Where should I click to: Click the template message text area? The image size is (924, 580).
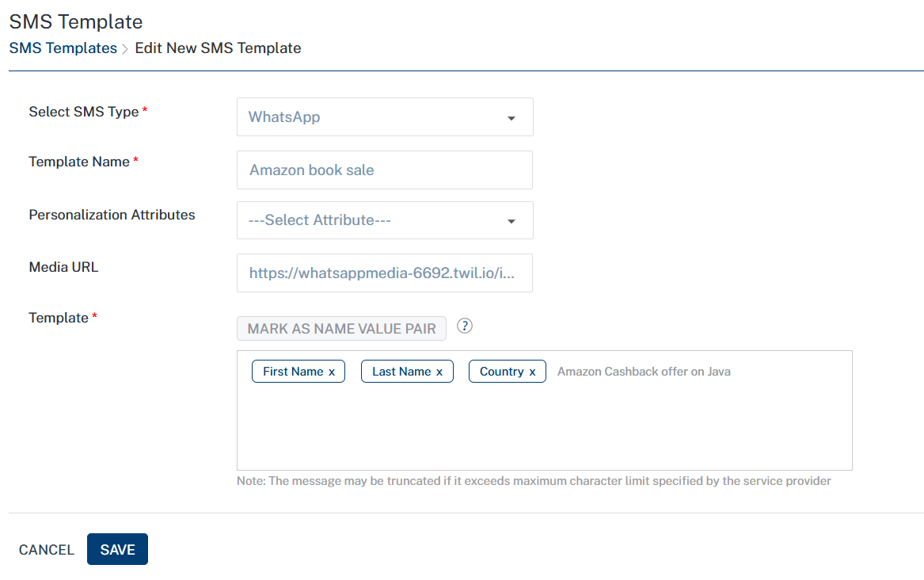[x=544, y=428]
